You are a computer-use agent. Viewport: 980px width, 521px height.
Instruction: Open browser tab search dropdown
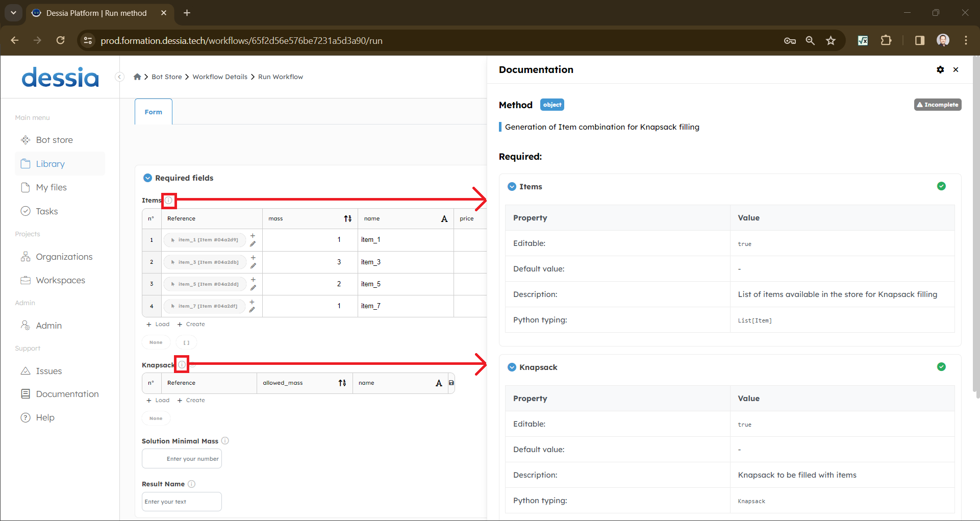tap(13, 13)
